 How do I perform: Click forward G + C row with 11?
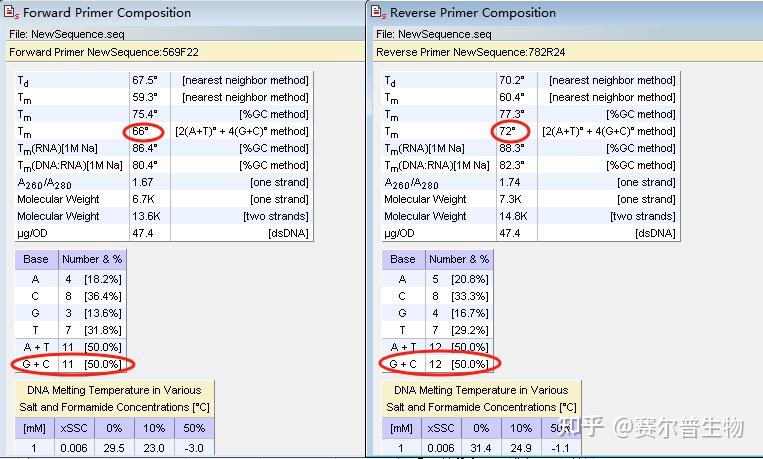point(71,364)
